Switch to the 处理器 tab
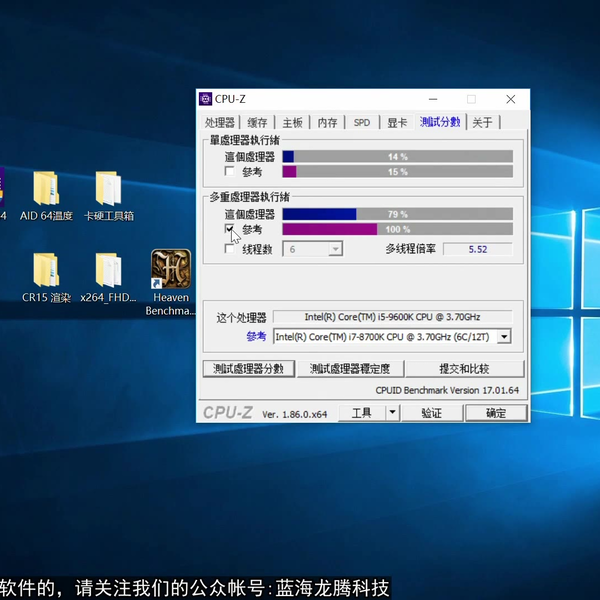This screenshot has width=600, height=600. pos(219,122)
